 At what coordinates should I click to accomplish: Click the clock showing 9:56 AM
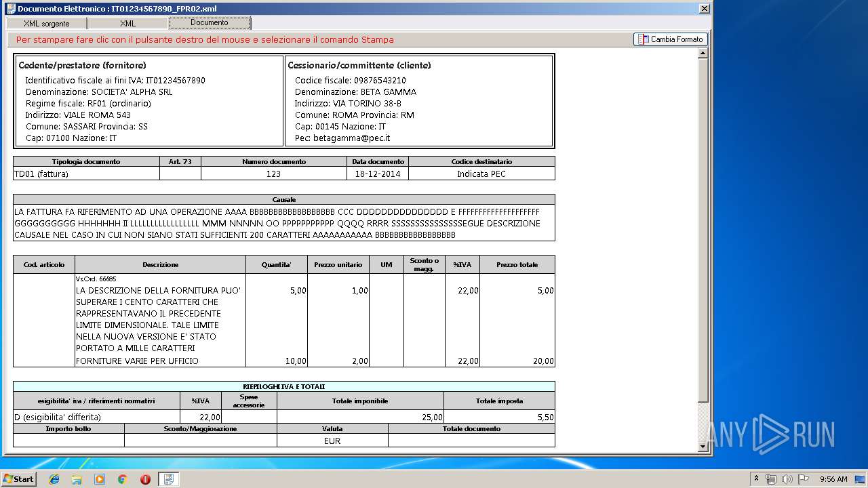point(833,479)
